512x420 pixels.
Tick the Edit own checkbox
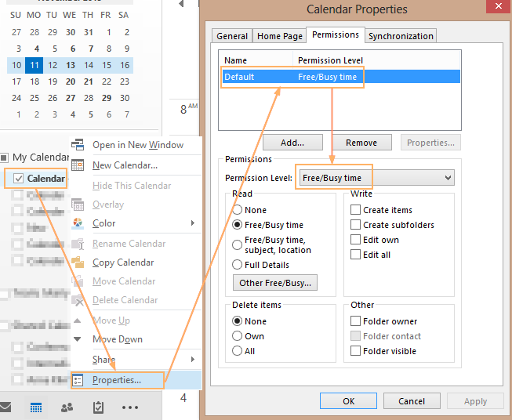pyautogui.click(x=355, y=240)
